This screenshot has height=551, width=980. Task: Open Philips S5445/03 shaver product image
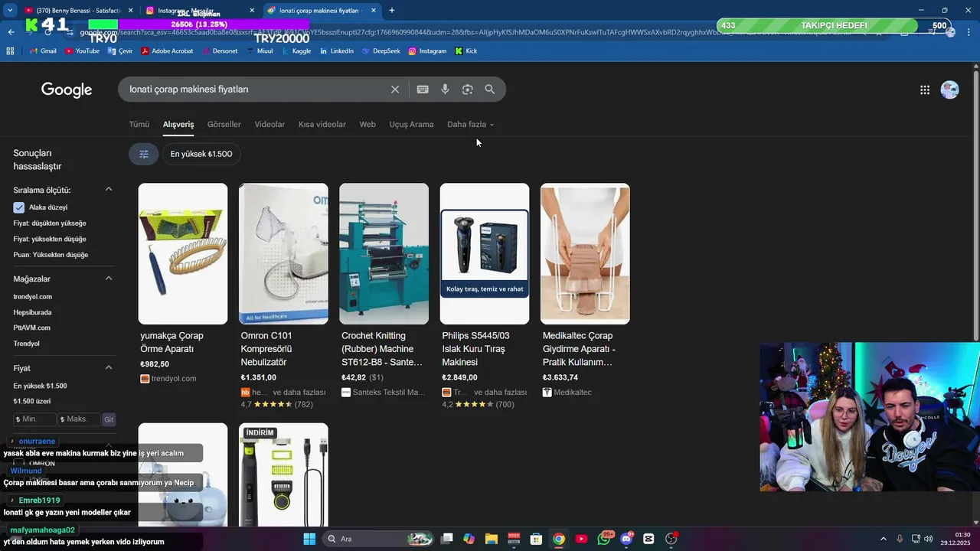pyautogui.click(x=485, y=253)
